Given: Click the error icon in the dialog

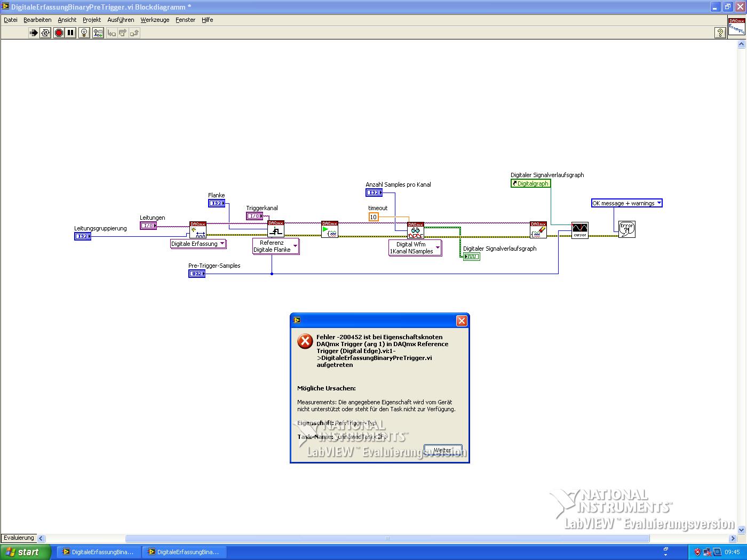Looking at the screenshot, I should 305,341.
